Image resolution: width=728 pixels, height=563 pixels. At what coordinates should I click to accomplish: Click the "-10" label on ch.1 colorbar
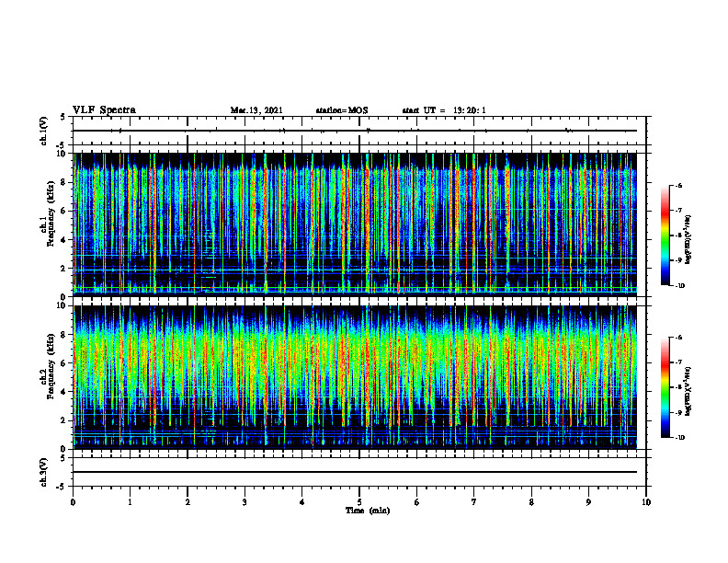point(678,286)
